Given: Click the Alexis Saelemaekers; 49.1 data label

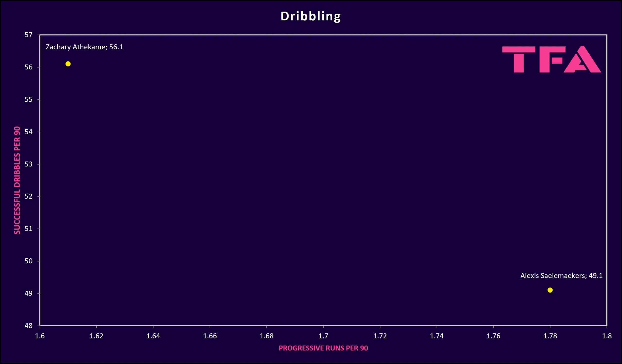Looking at the screenshot, I should [561, 275].
